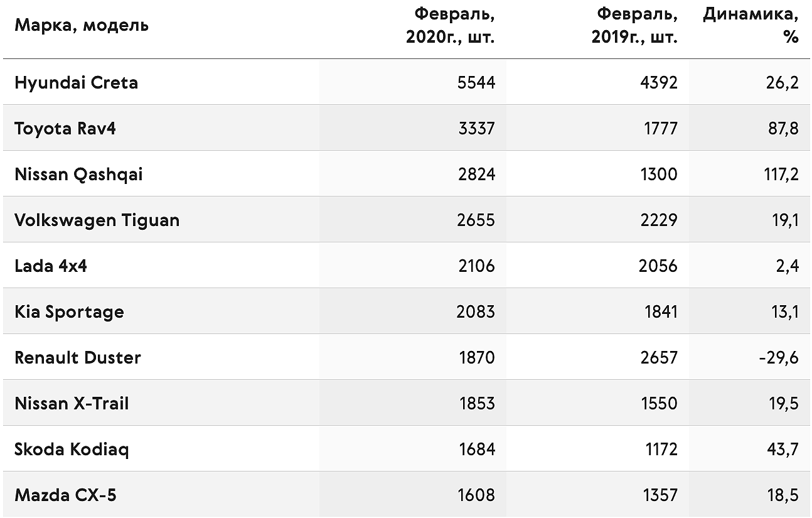Click the Hyundai Creta row label
Screen dimensions: 812x518
(x=76, y=82)
